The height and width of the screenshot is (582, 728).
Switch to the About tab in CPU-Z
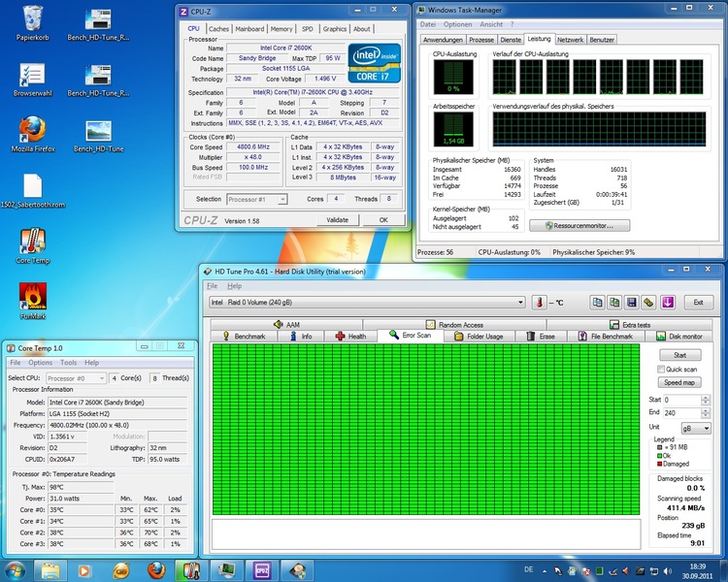tap(362, 29)
